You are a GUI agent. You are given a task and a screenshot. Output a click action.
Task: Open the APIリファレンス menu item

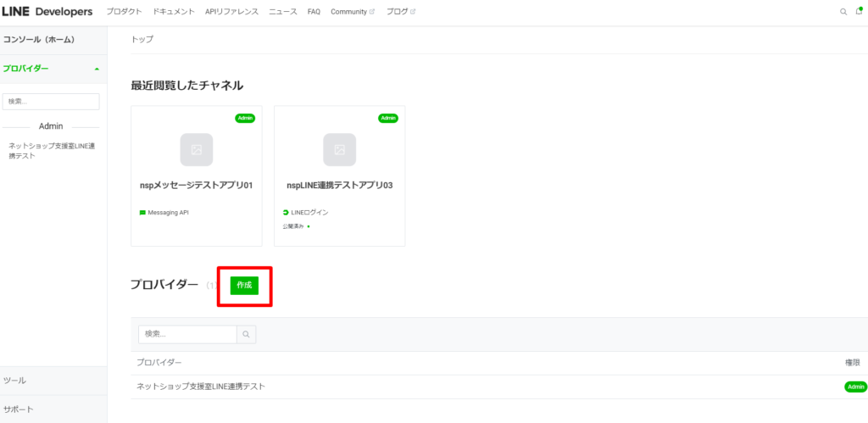pos(231,12)
